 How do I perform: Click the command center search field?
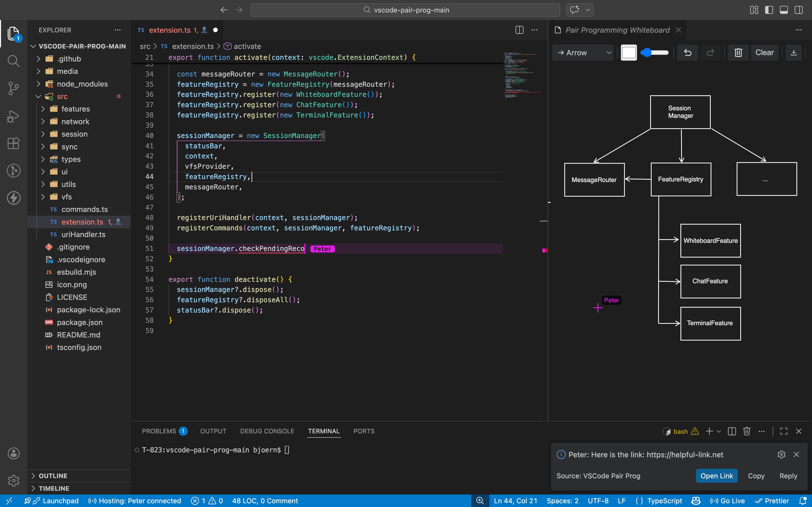click(405, 10)
